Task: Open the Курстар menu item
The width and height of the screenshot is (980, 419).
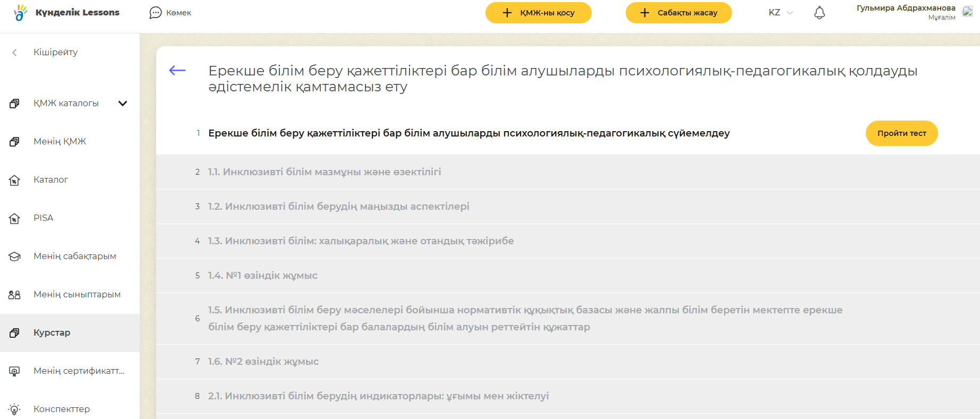Action: 52,332
